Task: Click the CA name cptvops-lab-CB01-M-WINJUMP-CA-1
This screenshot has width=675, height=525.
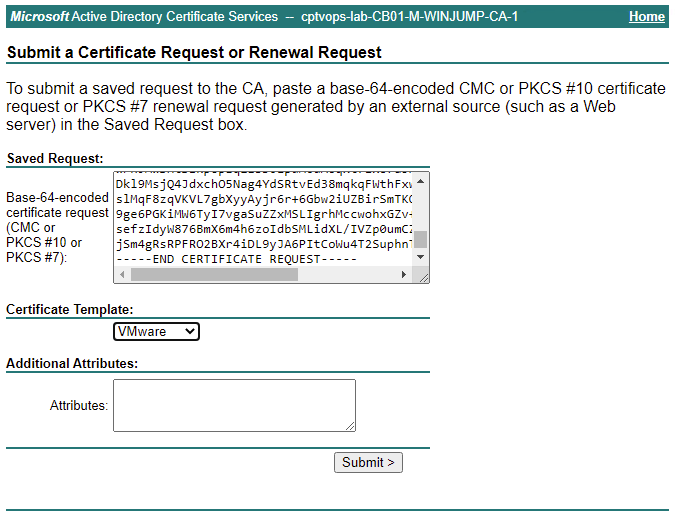Action: coord(409,17)
